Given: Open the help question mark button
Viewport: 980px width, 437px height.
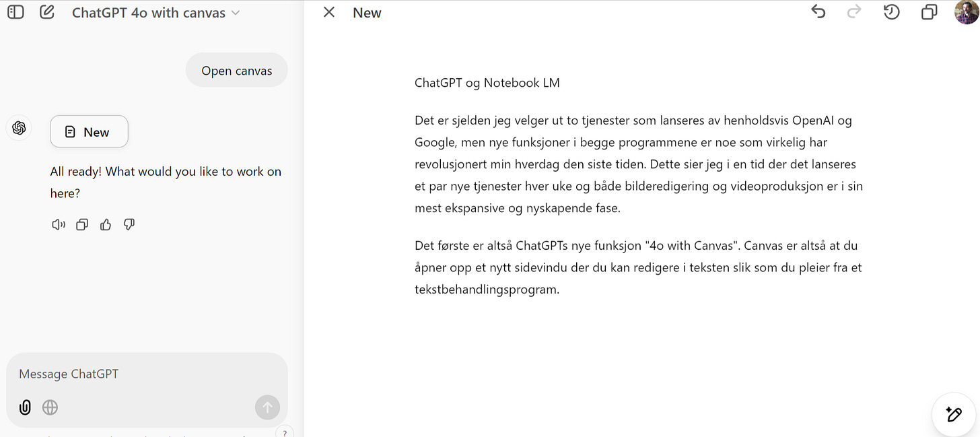Looking at the screenshot, I should coord(285,432).
